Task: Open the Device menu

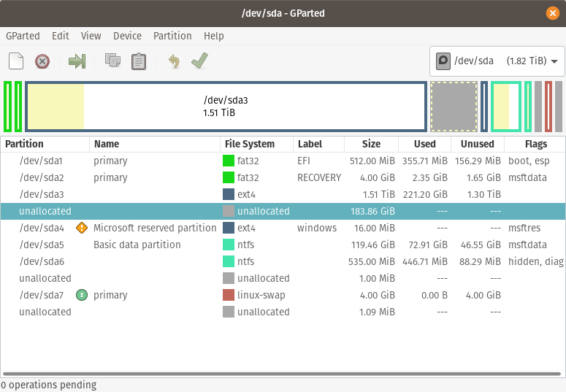Action: click(x=127, y=36)
